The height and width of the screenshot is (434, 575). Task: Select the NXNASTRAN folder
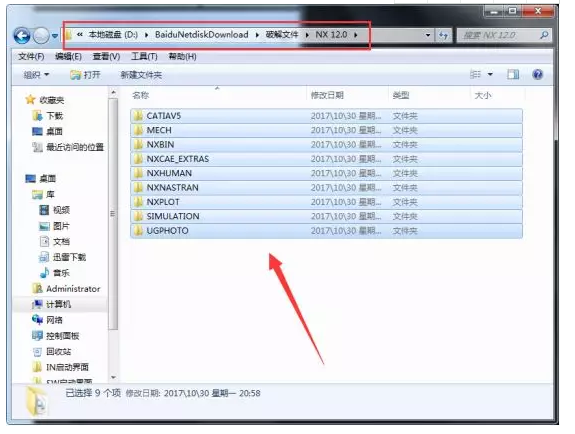click(x=326, y=187)
